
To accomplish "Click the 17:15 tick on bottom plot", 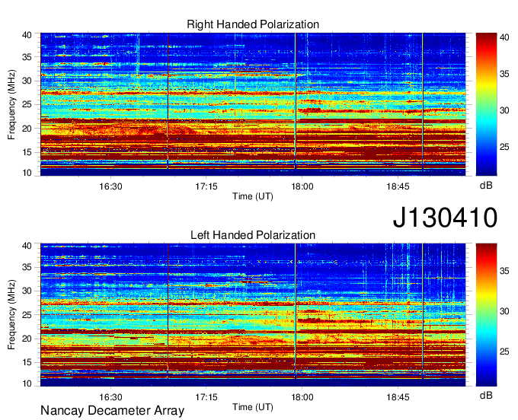I will (206, 396).
